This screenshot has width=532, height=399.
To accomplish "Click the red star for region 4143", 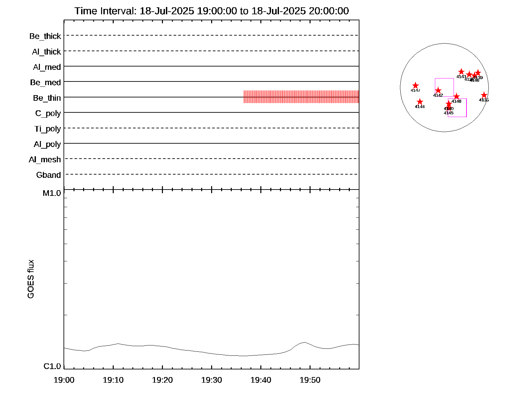I will tap(461, 71).
